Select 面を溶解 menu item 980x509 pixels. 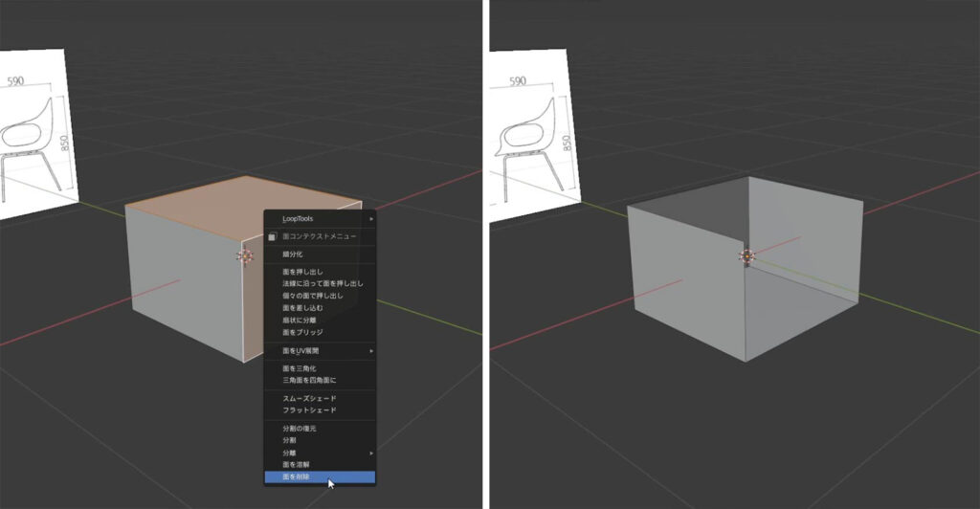click(295, 464)
